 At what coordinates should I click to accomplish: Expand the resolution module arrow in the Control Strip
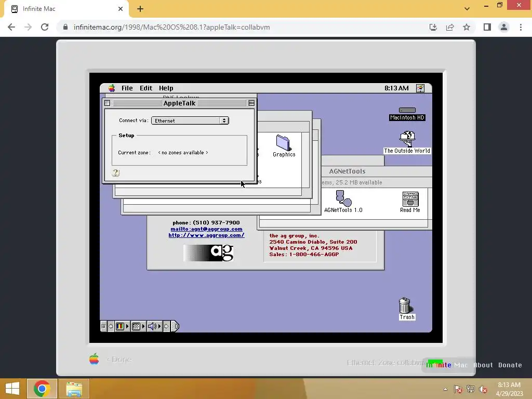click(x=143, y=326)
